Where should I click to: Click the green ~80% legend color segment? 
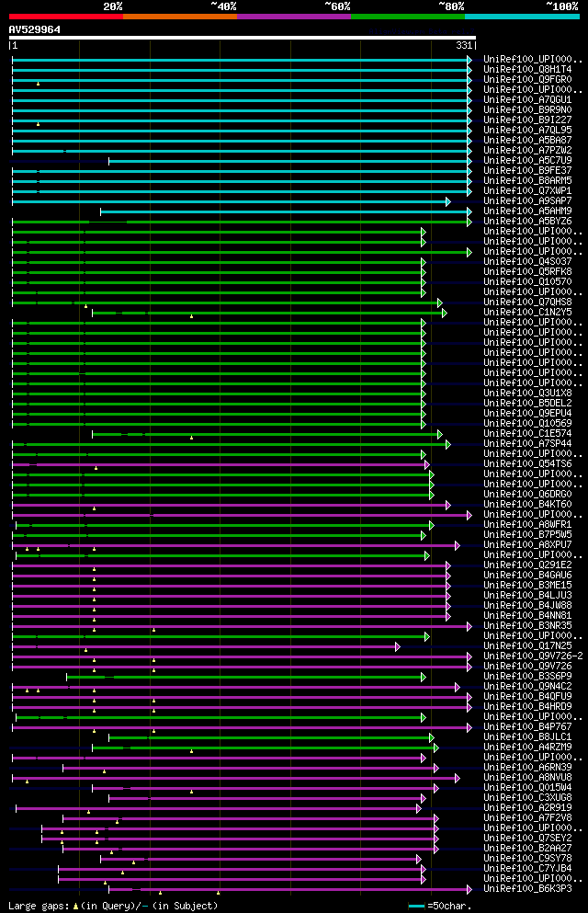tap(408, 17)
